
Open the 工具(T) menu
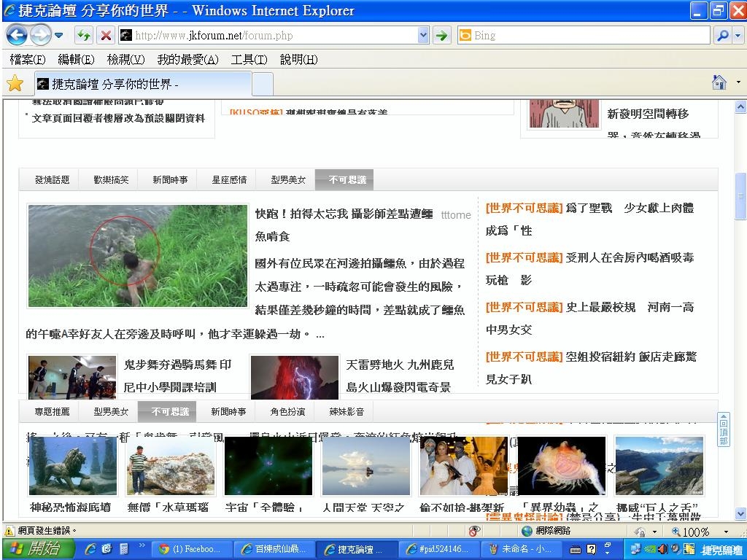click(x=249, y=60)
